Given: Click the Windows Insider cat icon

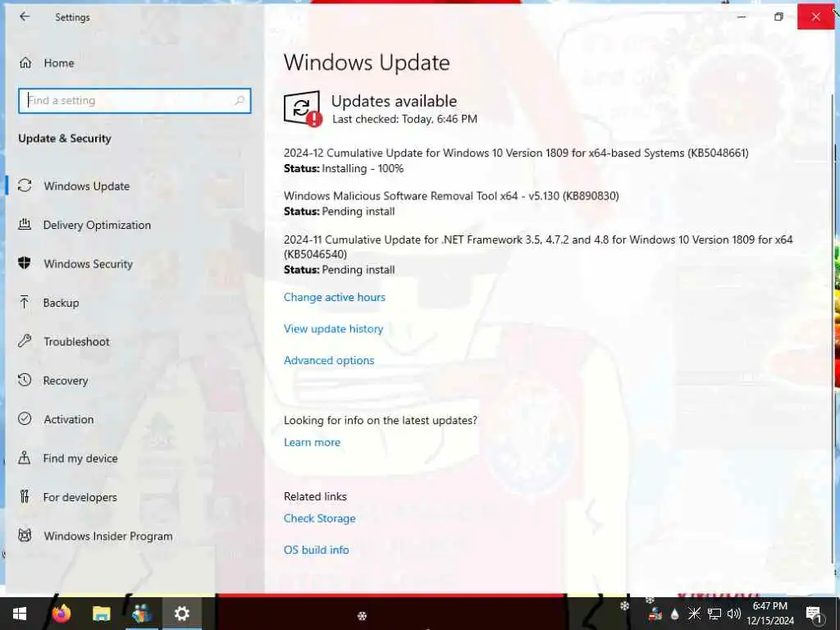Looking at the screenshot, I should coord(25,535).
